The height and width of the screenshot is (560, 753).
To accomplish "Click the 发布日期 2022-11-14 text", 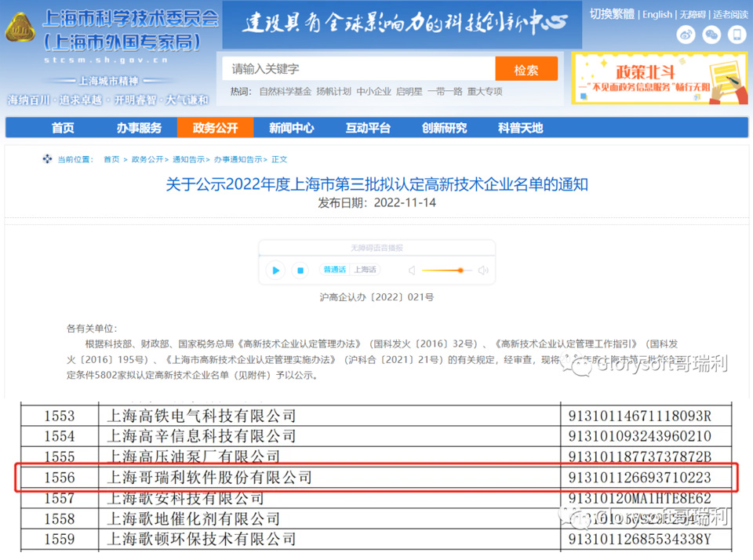I will (377, 202).
